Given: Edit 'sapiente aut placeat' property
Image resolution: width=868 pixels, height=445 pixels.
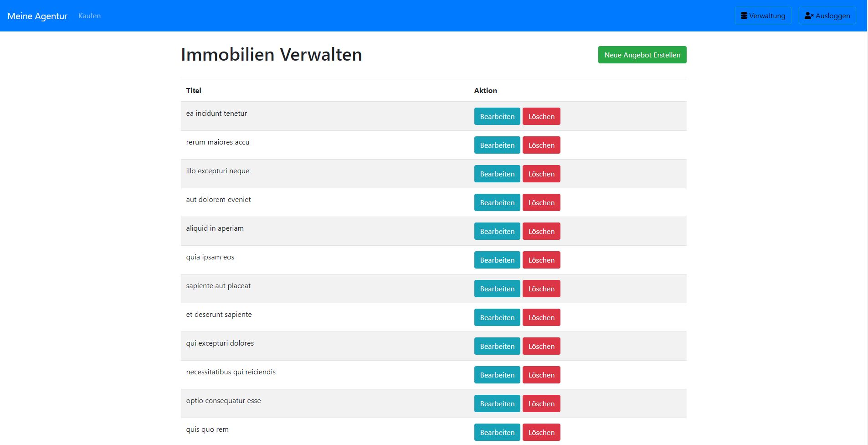Looking at the screenshot, I should (497, 289).
